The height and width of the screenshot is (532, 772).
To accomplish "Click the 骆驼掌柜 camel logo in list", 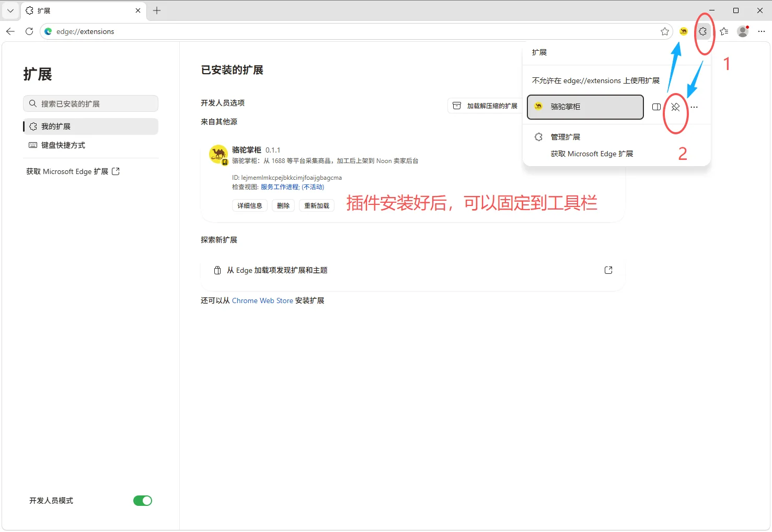I will coord(218,154).
